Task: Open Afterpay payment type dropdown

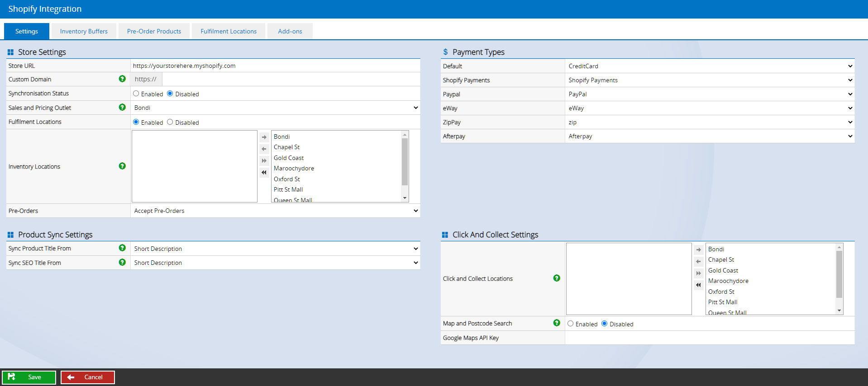Action: pos(710,136)
